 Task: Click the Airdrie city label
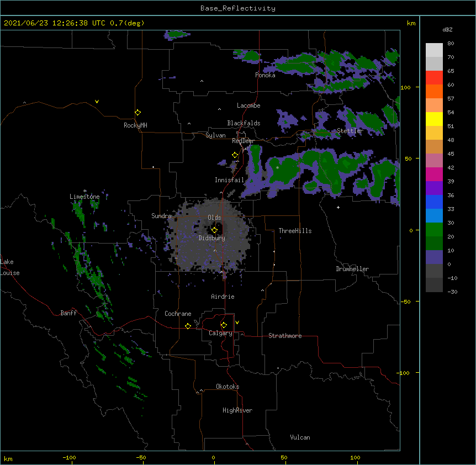[223, 297]
